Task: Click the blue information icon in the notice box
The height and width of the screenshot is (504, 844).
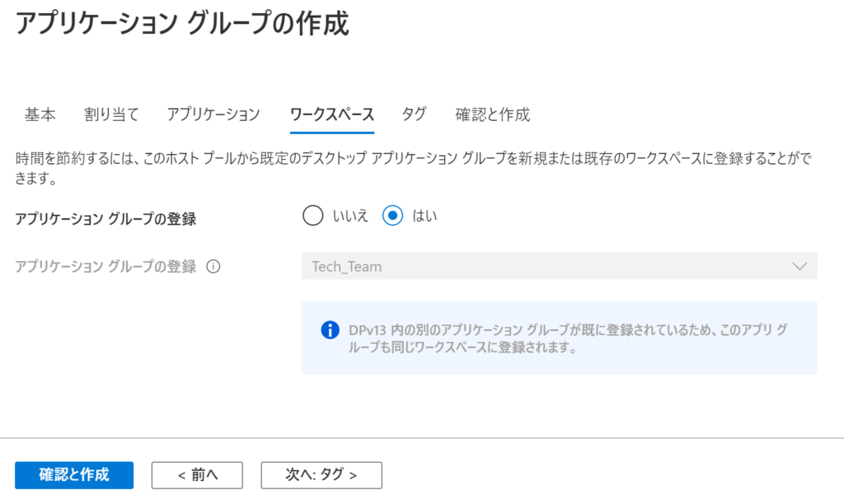Action: pos(330,329)
